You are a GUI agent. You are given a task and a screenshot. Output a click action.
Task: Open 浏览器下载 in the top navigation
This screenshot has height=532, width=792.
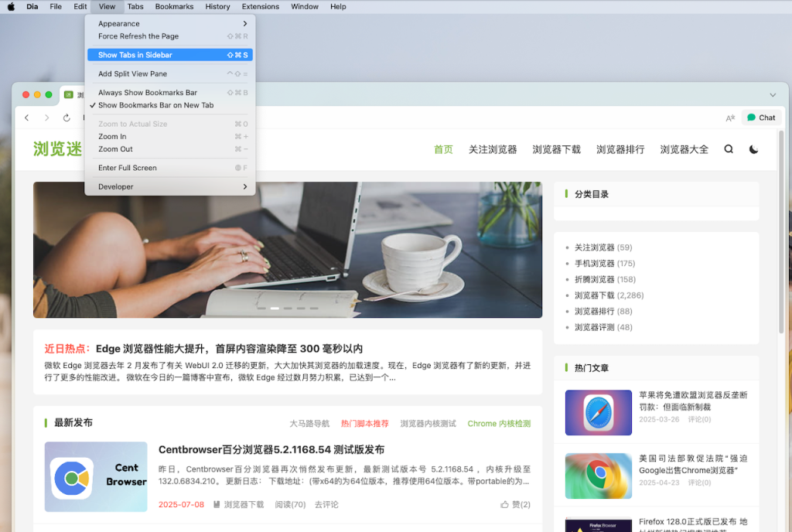click(x=556, y=149)
